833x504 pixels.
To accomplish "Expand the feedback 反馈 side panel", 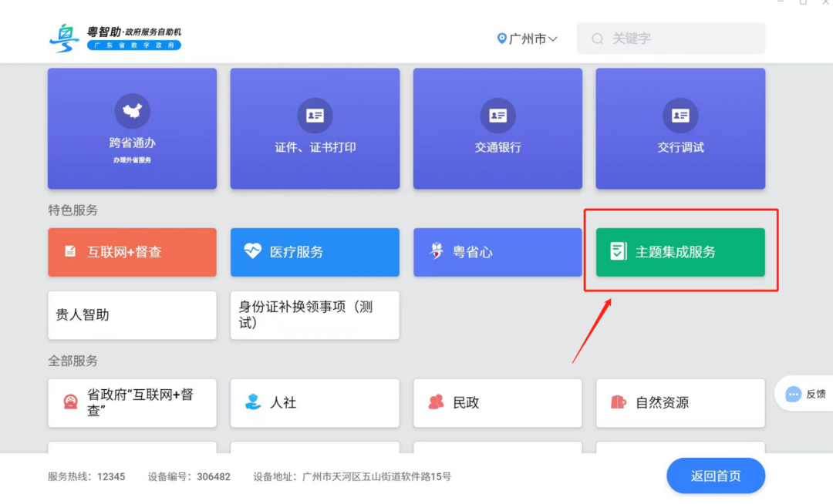I will pos(805,394).
